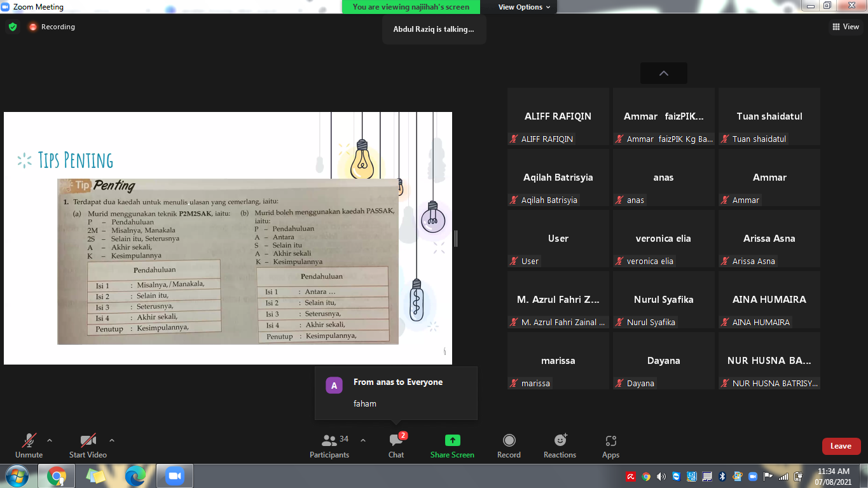868x488 pixels.
Task: Open chat message from anas
Action: coord(396,393)
